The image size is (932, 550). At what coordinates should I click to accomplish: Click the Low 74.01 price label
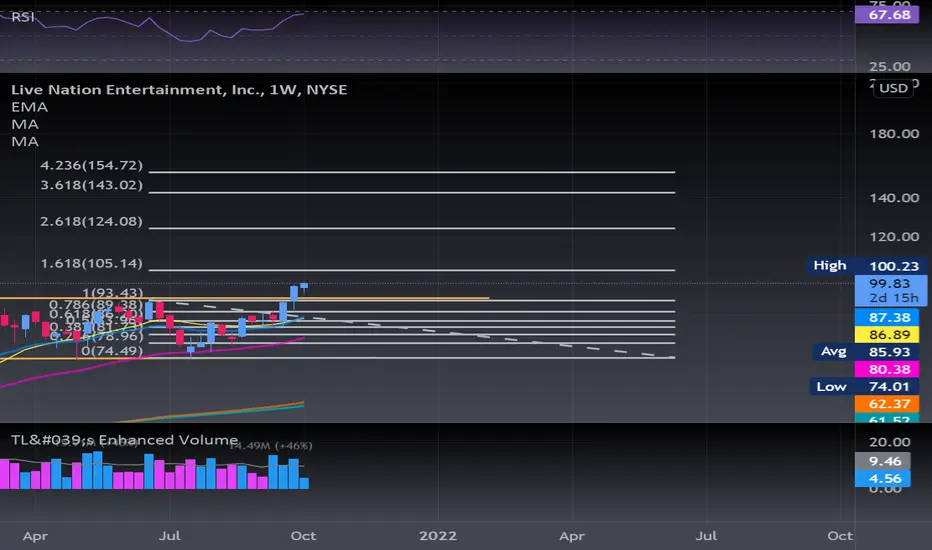pos(864,386)
